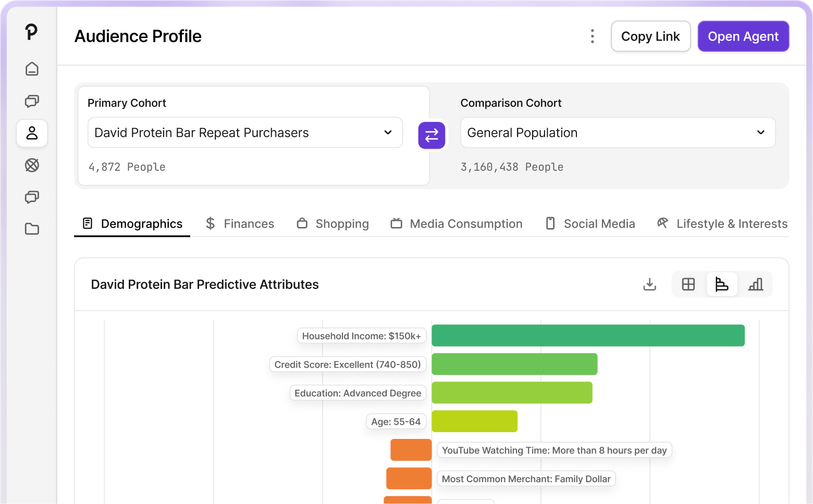Expand the General Population dropdown

point(618,133)
